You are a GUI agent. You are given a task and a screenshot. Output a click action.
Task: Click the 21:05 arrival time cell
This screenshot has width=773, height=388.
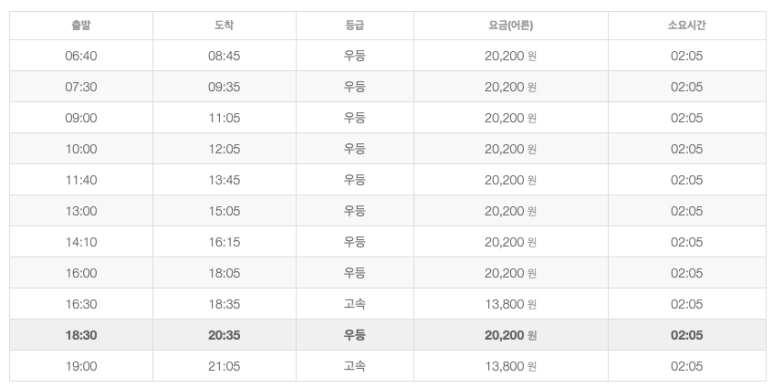pyautogui.click(x=224, y=366)
